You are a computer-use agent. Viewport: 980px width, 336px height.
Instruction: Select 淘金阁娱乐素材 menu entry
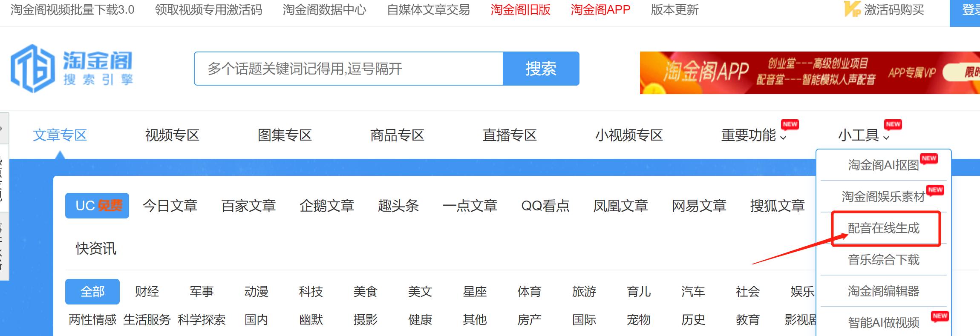884,196
